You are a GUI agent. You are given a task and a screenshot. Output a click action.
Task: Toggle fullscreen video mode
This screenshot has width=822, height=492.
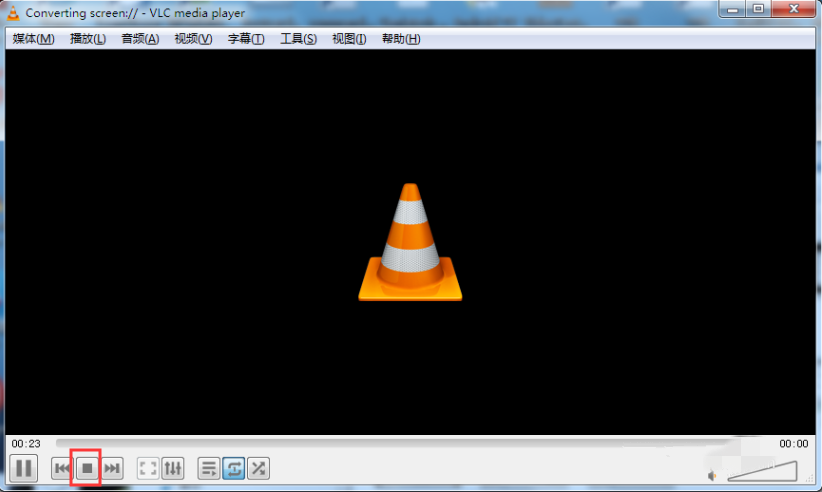pyautogui.click(x=148, y=468)
